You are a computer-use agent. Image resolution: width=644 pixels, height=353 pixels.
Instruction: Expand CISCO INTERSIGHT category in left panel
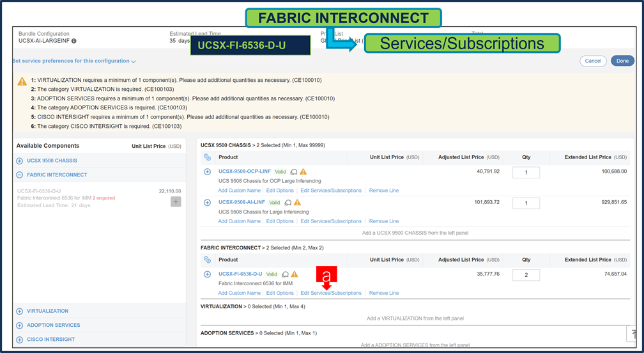point(19,340)
